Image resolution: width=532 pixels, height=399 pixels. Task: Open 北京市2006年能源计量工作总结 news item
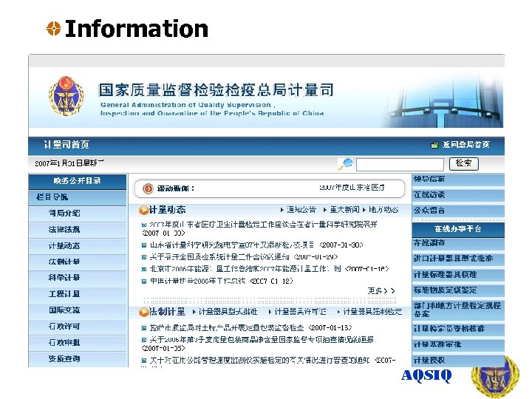(245, 269)
